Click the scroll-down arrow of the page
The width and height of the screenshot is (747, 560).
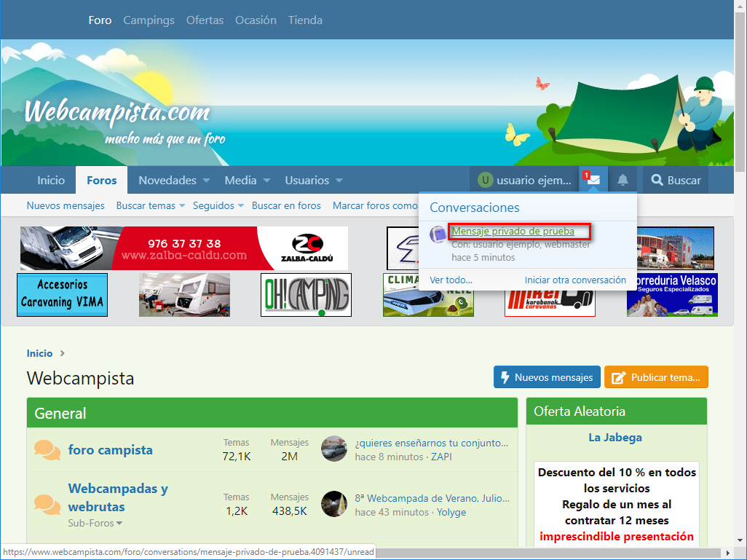[740, 540]
